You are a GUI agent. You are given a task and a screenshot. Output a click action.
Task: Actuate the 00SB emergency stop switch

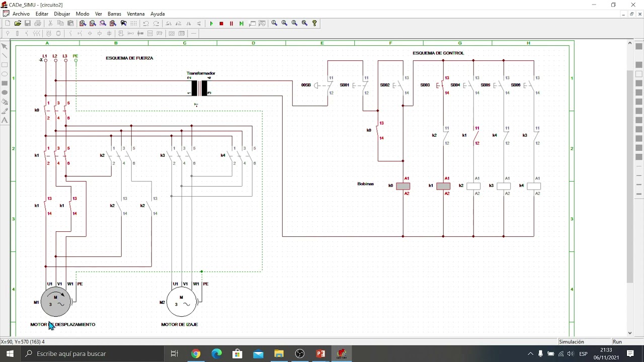pos(324,85)
